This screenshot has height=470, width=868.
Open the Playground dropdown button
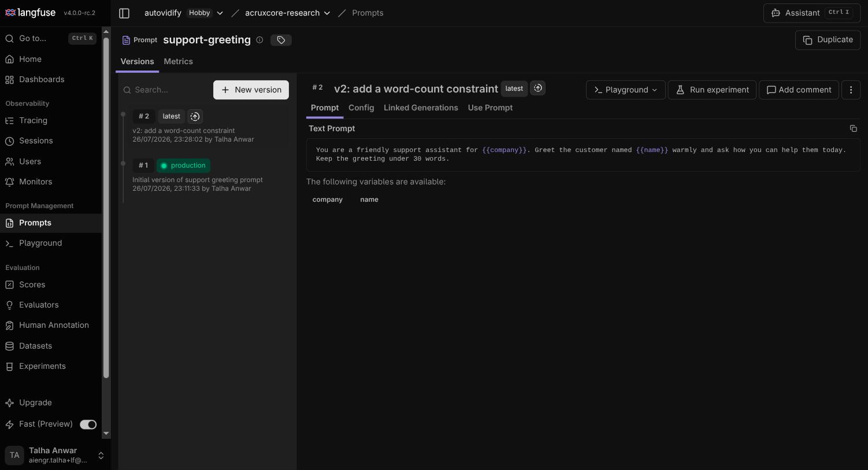tap(626, 90)
